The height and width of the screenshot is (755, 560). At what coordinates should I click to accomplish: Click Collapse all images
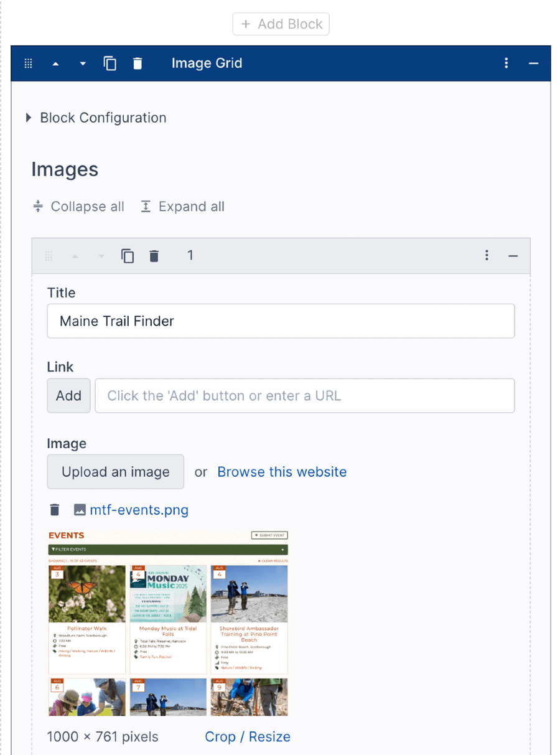pyautogui.click(x=78, y=206)
